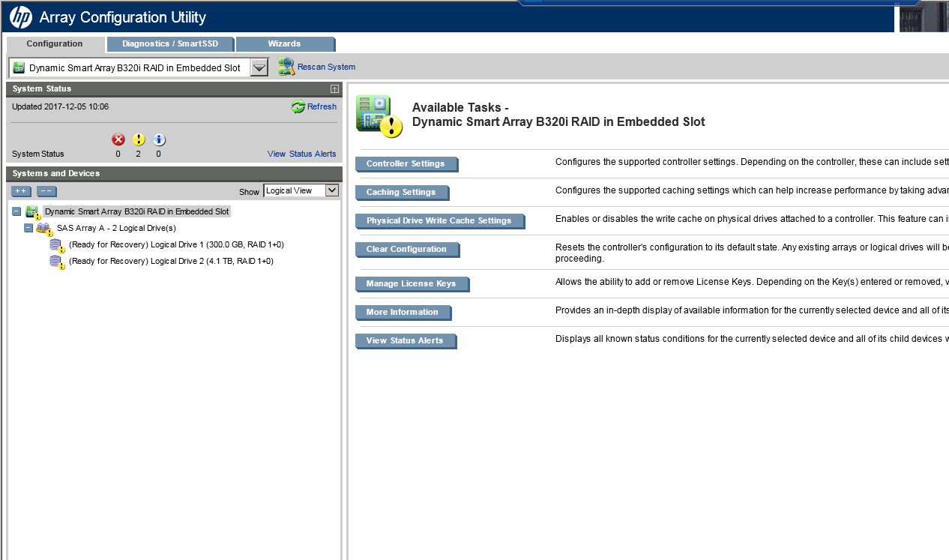Click the Rescan System magnifier icon
The height and width of the screenshot is (560, 949).
(286, 67)
